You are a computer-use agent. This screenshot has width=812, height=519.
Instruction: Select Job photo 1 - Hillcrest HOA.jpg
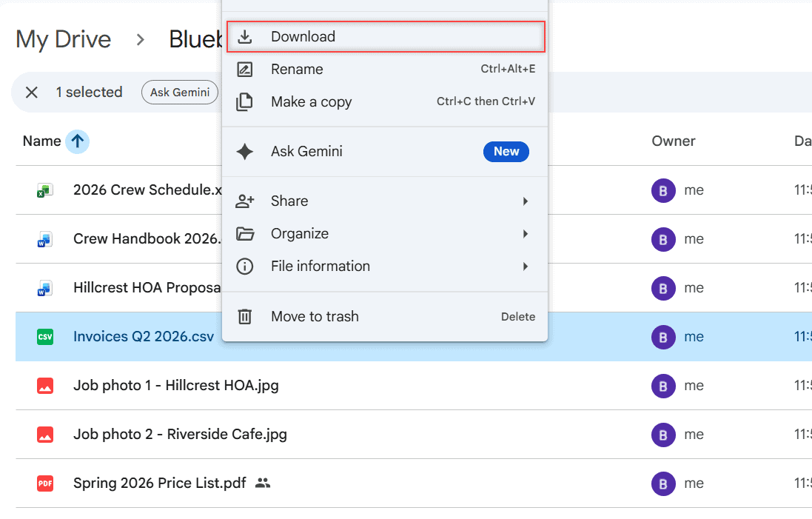point(176,386)
